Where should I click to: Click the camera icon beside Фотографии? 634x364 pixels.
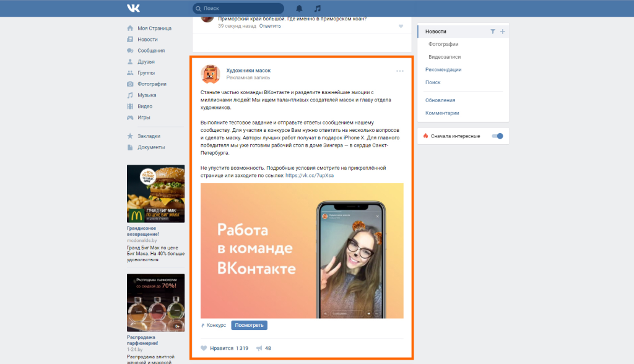tap(130, 84)
